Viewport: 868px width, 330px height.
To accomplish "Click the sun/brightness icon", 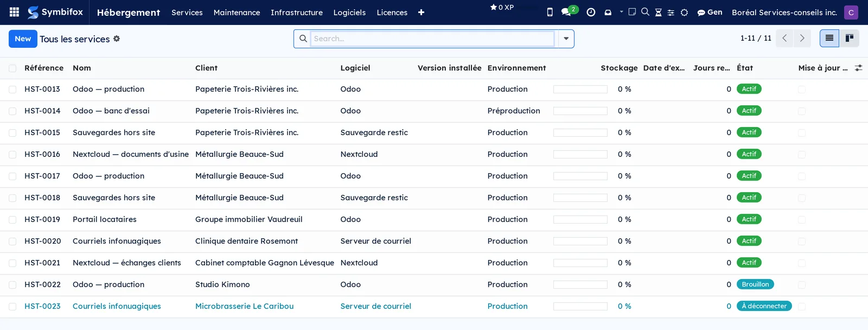I will click(x=684, y=12).
